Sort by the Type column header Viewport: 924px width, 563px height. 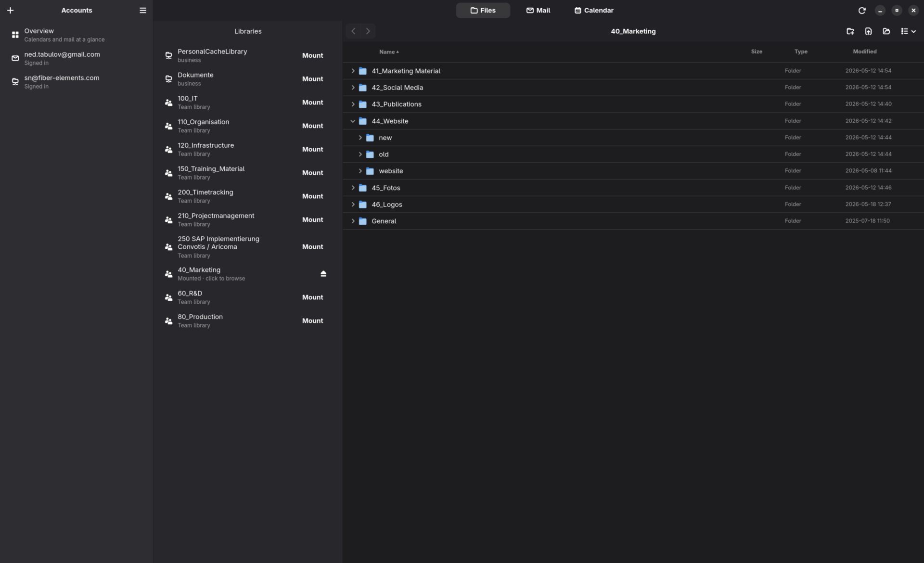pos(801,51)
